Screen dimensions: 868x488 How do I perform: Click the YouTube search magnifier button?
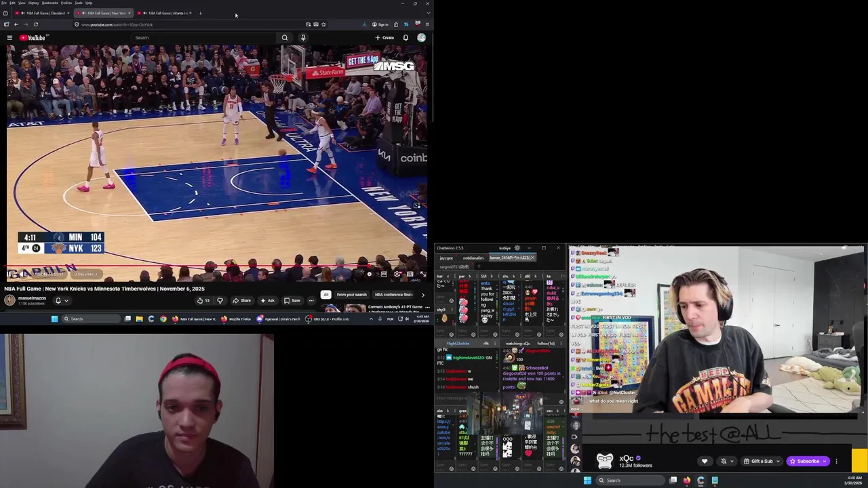(285, 38)
